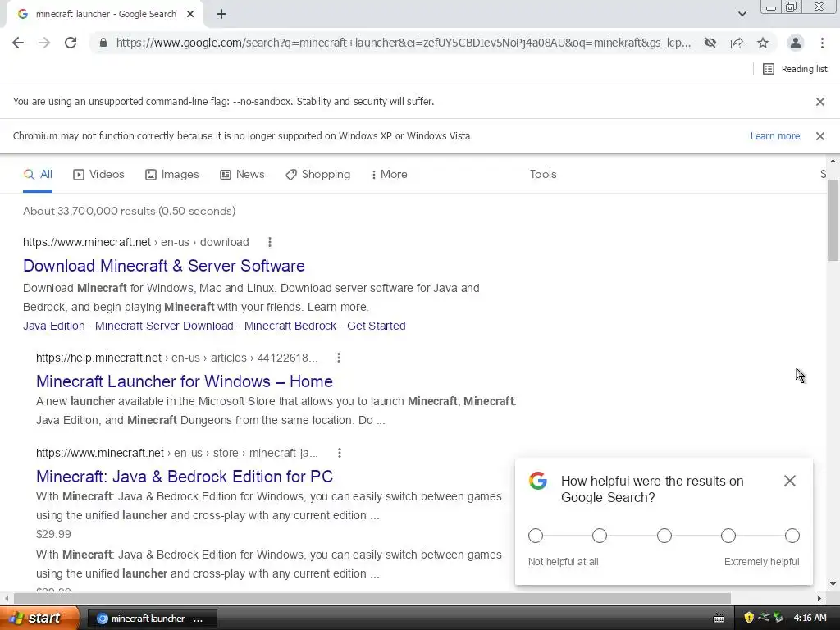Image resolution: width=840 pixels, height=630 pixels.
Task: Click the crossed-out eye icon in address bar
Action: 710,43
